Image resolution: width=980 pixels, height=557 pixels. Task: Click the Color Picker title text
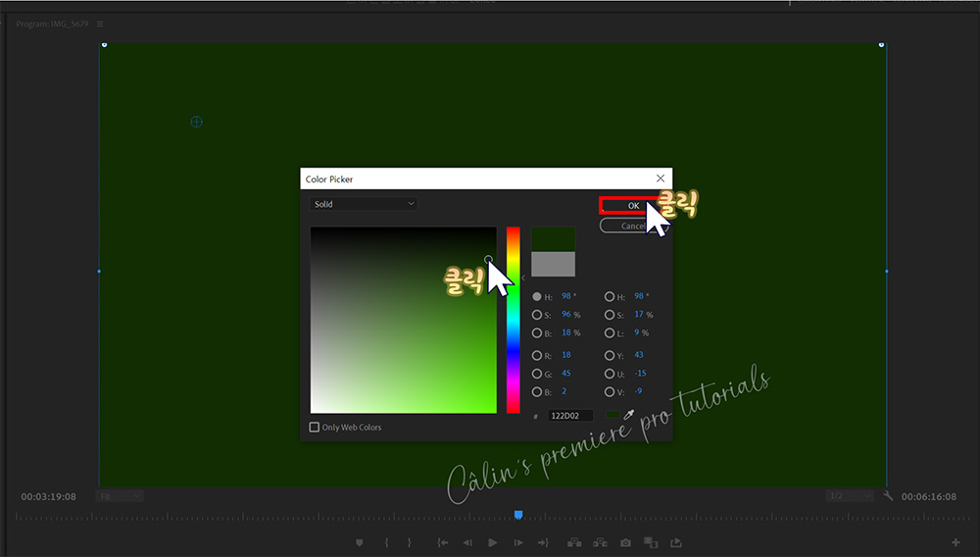tap(329, 178)
